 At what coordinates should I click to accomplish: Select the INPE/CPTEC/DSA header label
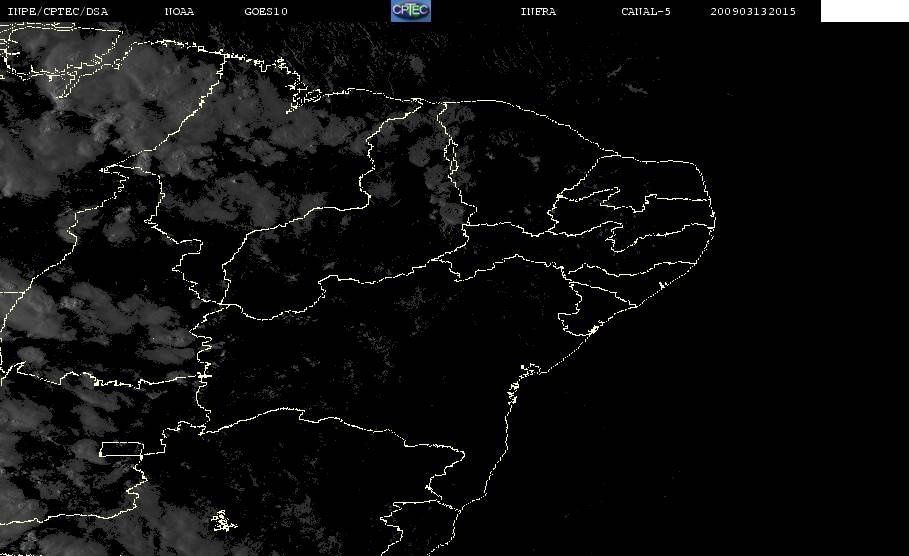point(57,11)
